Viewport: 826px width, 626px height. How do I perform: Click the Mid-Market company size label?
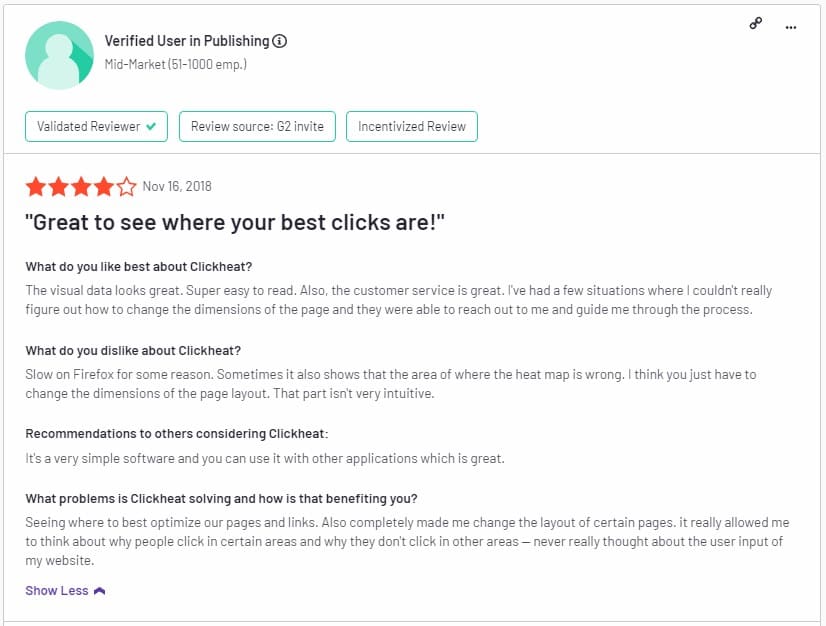tap(175, 64)
